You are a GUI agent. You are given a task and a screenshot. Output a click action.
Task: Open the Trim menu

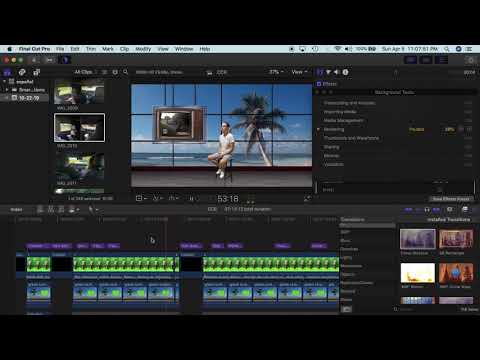pyautogui.click(x=91, y=49)
